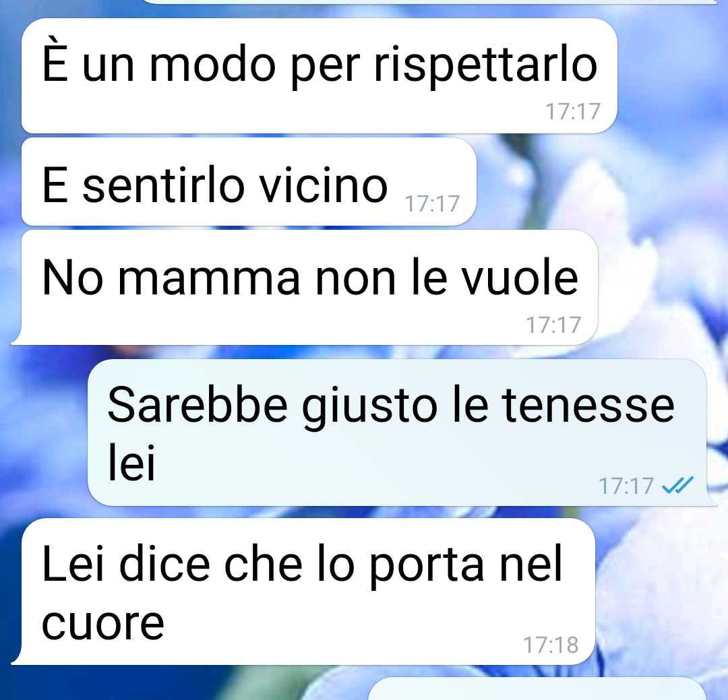Click the word "rispettarlo"

click(485, 65)
